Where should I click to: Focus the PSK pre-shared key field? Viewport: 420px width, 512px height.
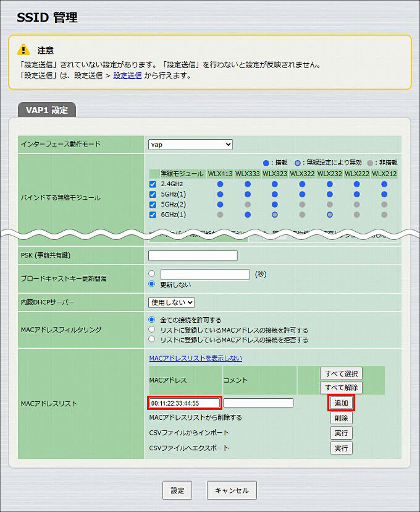(193, 255)
